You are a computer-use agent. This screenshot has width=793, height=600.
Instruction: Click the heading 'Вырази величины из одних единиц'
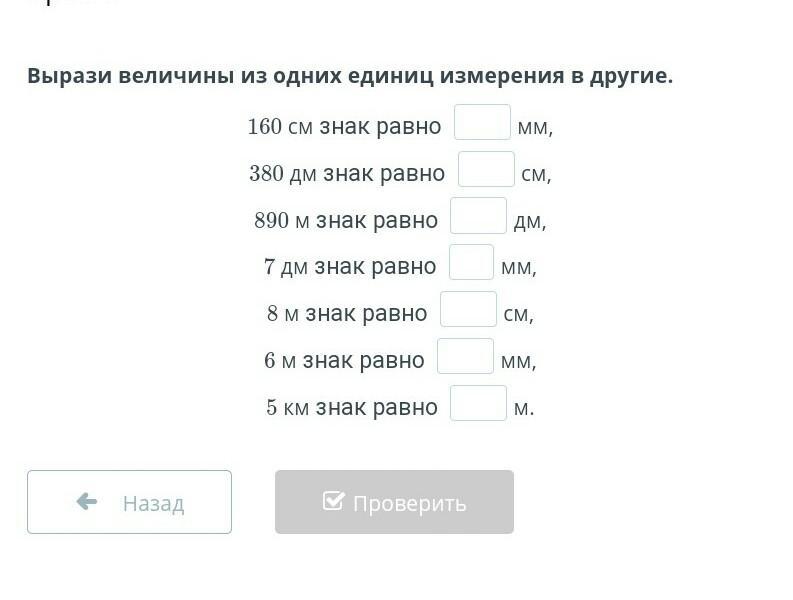pos(350,76)
